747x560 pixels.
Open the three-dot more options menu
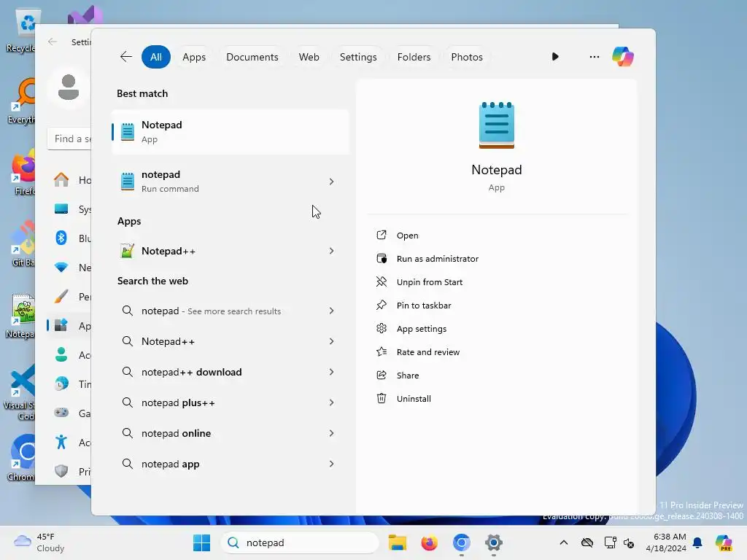pyautogui.click(x=594, y=57)
